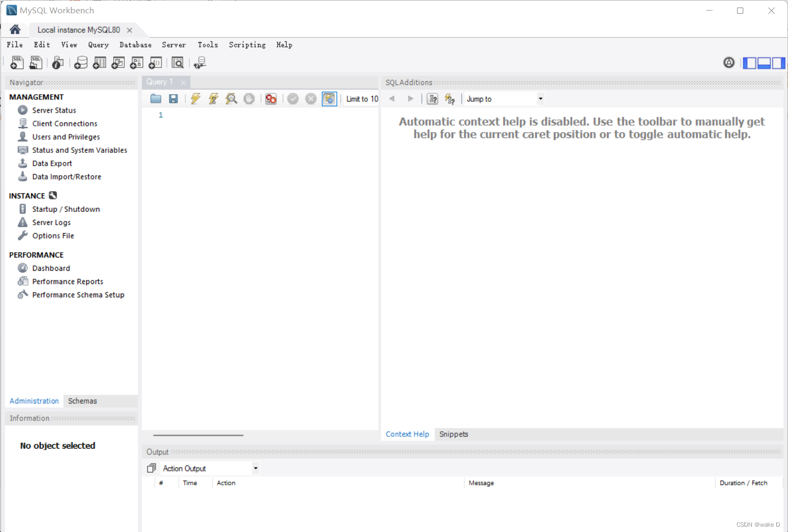
Task: Open SQL script file in new tab
Action: pyautogui.click(x=36, y=63)
